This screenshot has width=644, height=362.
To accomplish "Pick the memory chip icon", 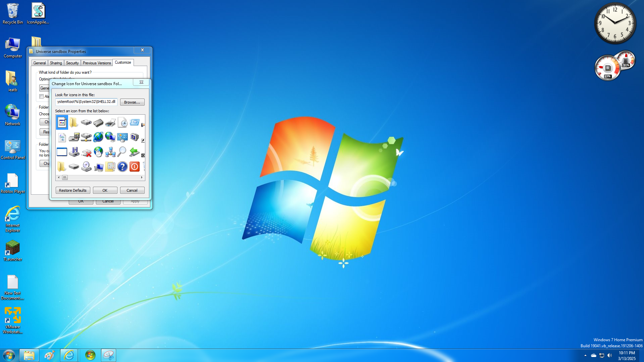I will coord(98,123).
